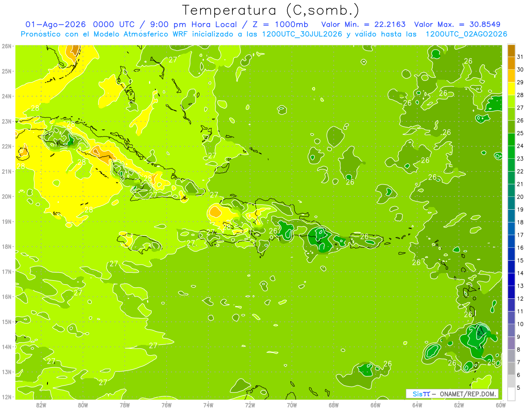Click the '74W' longitude axis label
The width and height of the screenshot is (532, 411).
(x=208, y=405)
